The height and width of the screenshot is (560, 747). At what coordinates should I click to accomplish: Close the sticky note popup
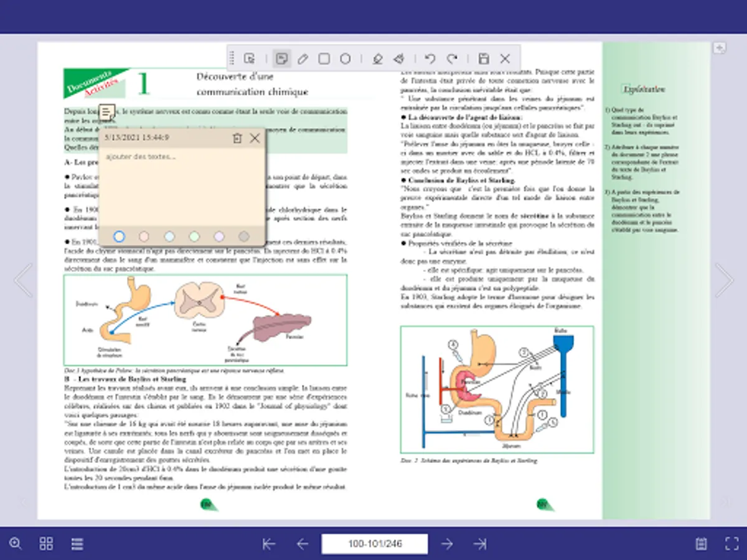click(255, 138)
